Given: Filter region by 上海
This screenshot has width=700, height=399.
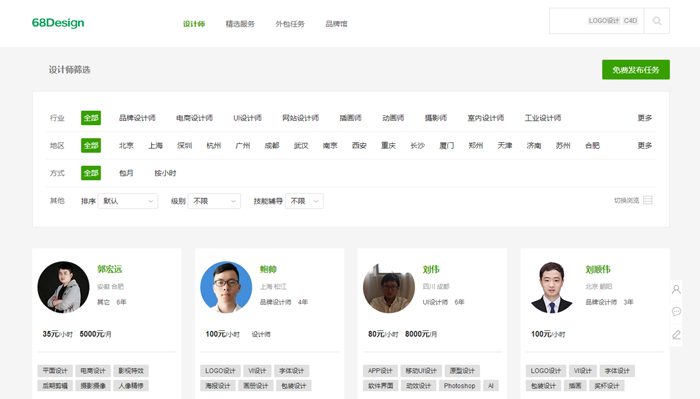Looking at the screenshot, I should [x=155, y=145].
